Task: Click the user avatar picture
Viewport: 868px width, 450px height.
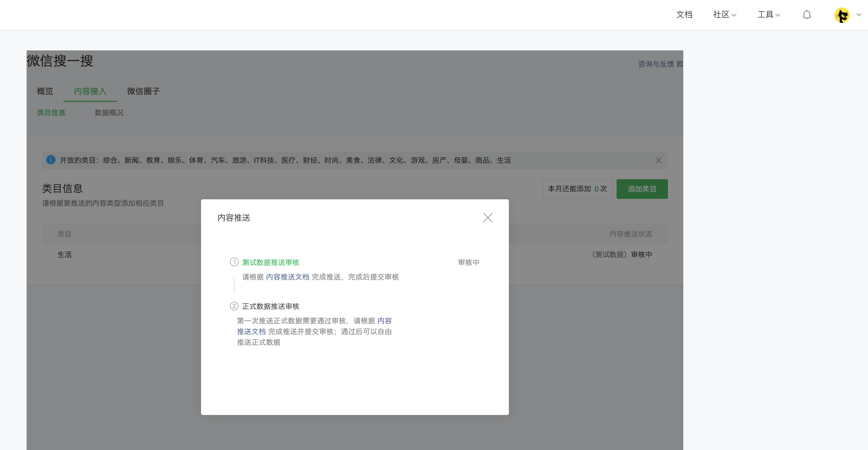Action: (842, 15)
